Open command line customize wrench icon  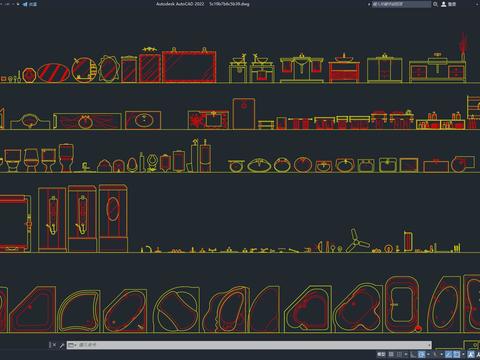[x=62, y=345]
